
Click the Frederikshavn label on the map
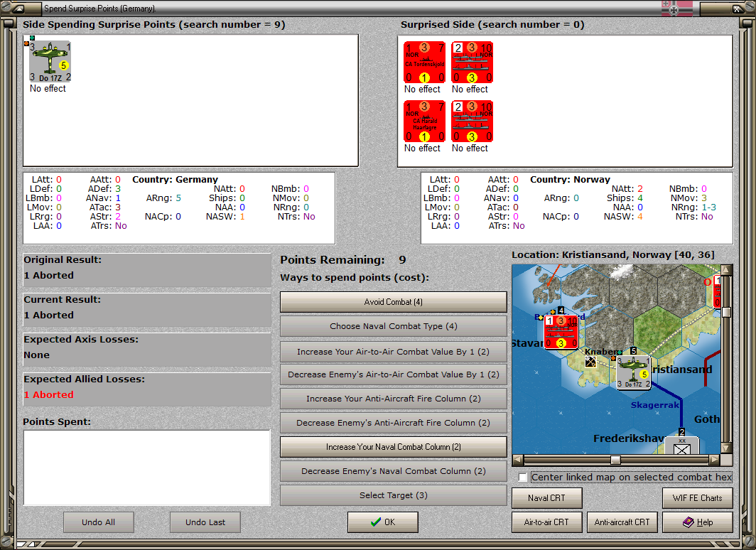[630, 438]
